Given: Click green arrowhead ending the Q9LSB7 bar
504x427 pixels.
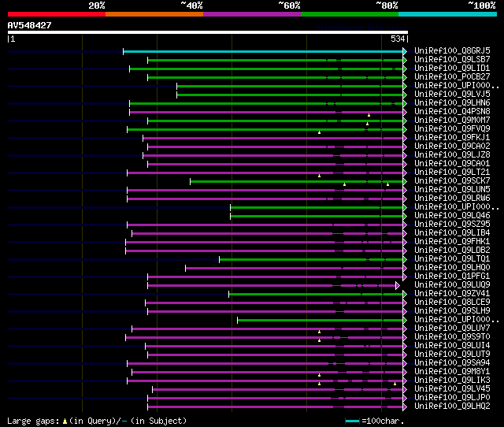Looking at the screenshot, I should point(405,60).
